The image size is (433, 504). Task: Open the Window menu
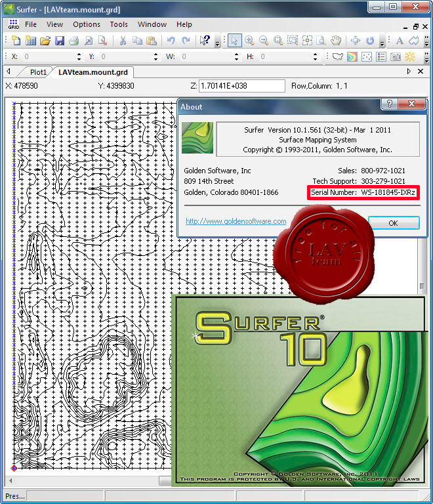[152, 24]
